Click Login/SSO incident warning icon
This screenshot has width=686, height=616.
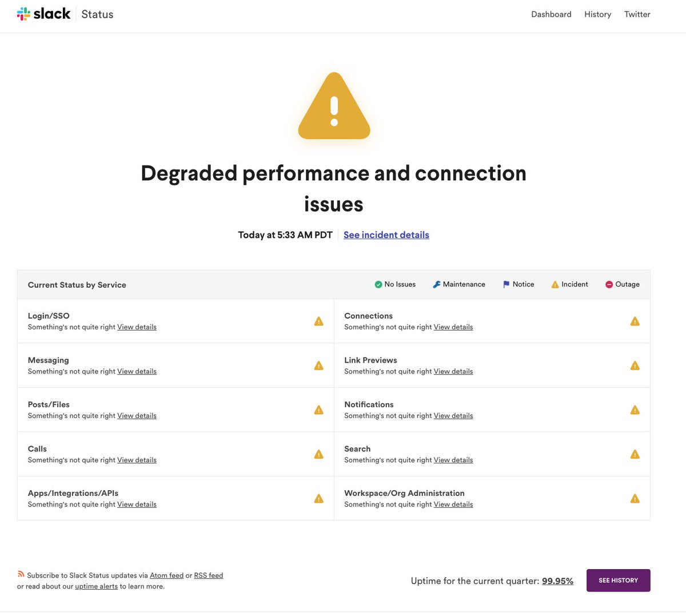tap(319, 321)
